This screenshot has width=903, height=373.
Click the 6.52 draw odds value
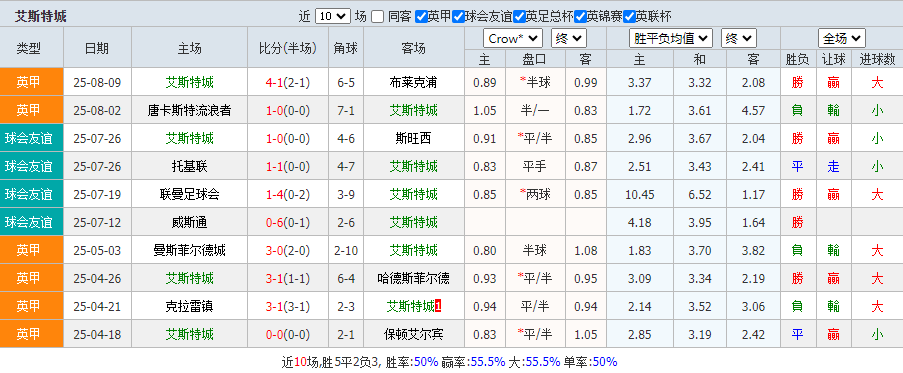coord(700,194)
